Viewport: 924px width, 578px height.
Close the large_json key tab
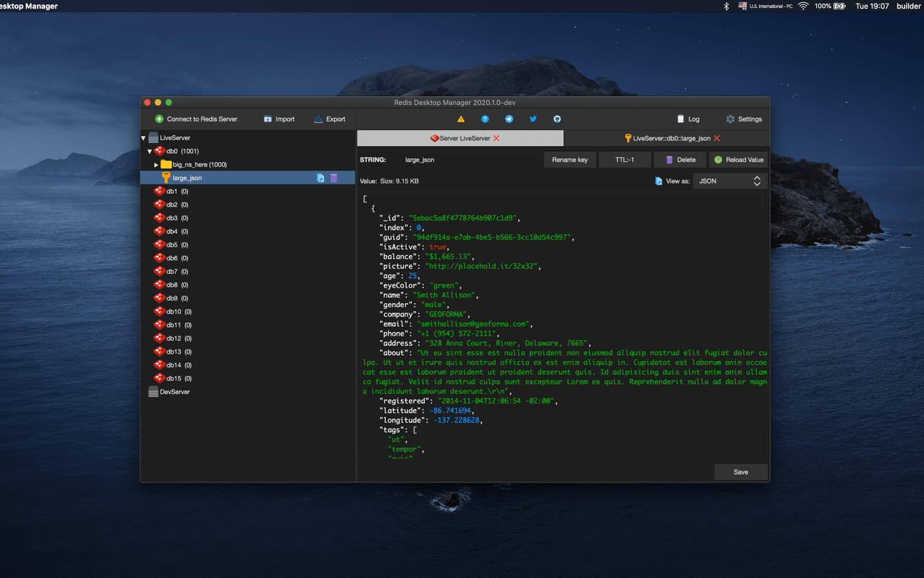pyautogui.click(x=717, y=138)
